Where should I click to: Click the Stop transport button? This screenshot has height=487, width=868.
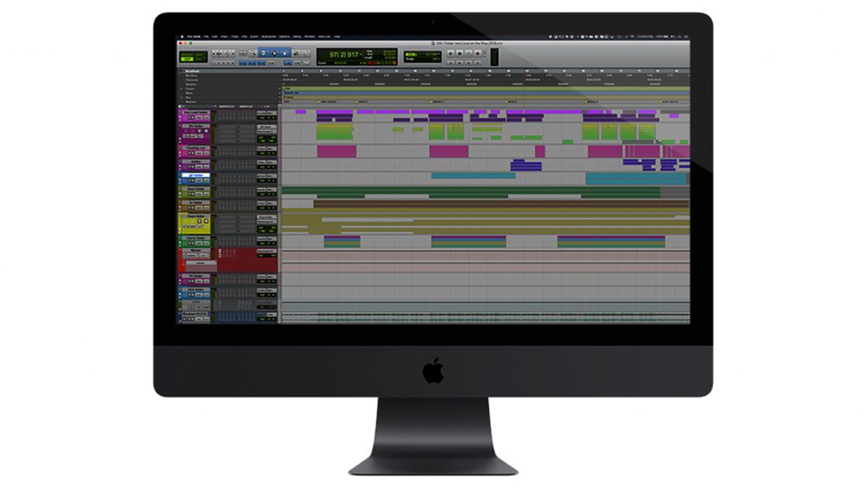[459, 53]
